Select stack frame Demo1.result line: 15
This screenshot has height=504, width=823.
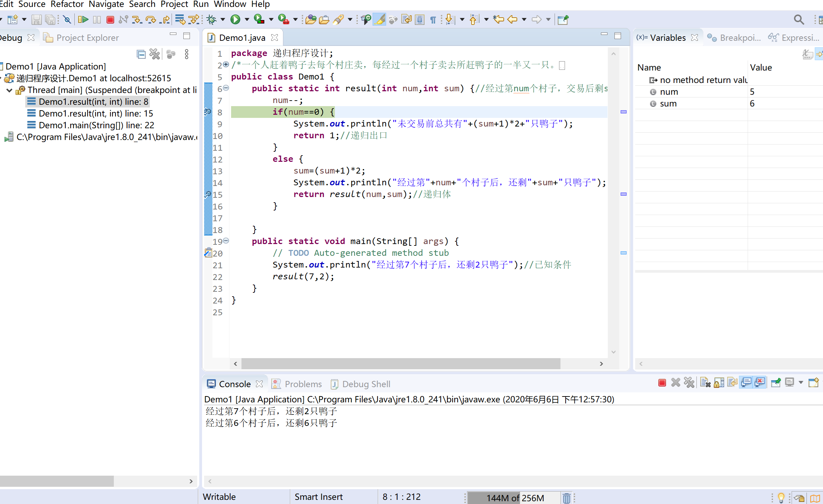coord(95,113)
